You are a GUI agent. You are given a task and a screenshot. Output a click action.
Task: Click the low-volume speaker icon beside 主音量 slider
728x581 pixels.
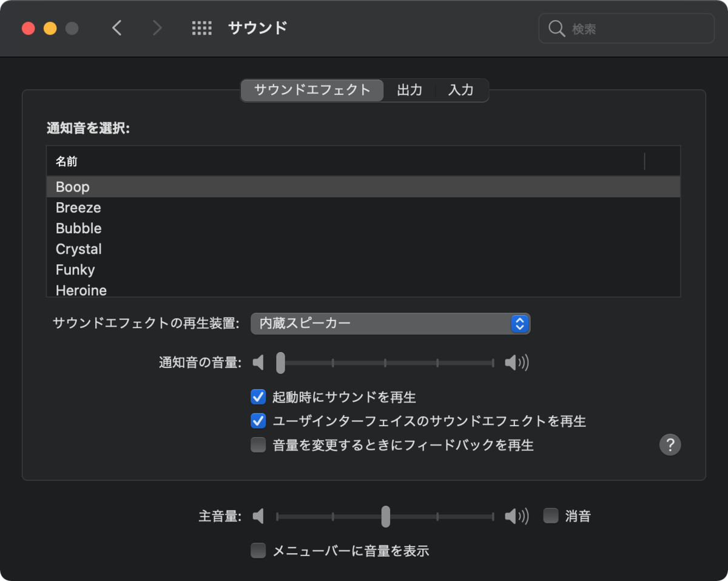[x=258, y=516]
